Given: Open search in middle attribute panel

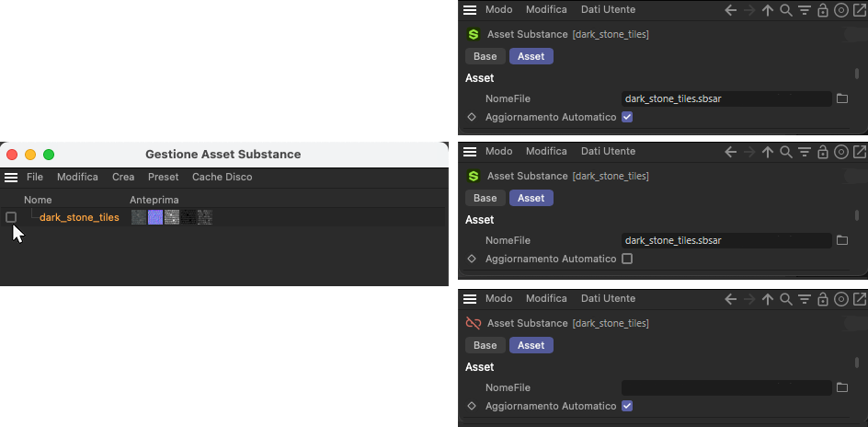Looking at the screenshot, I should (x=785, y=152).
